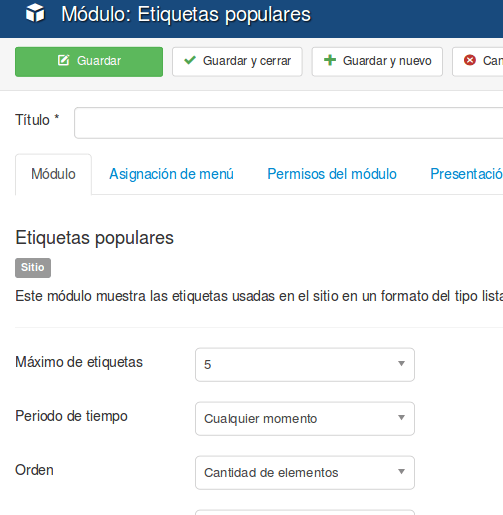Open the Asignación de menú tab

coord(171,174)
